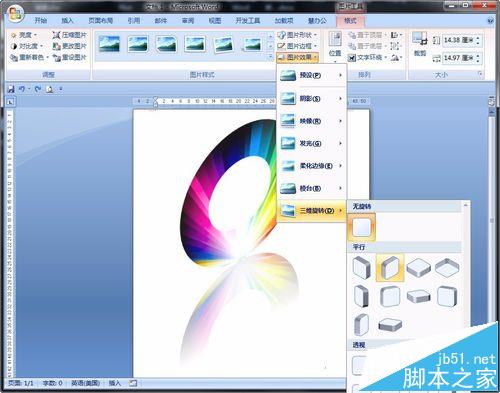Click 字数: 0 word count in status bar

[52, 383]
